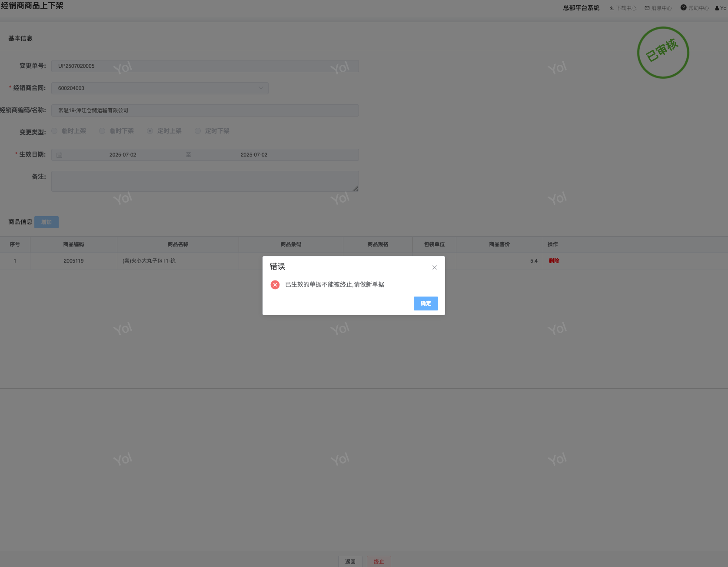Screen dimensions: 728x567
Task: Expand the distributor contract dropdown arrow
Action: tap(261, 88)
